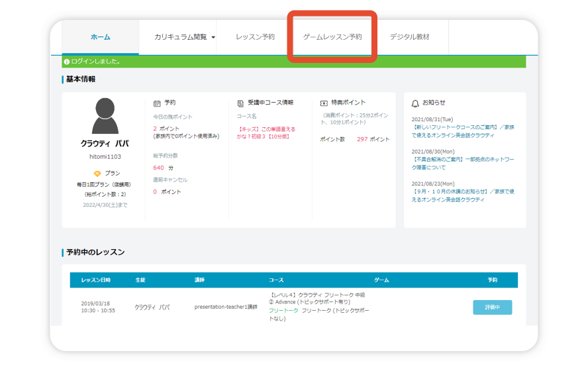The image size is (588, 371).
Task: Click the document icon beside 受講中コース情報
Action: (x=240, y=103)
